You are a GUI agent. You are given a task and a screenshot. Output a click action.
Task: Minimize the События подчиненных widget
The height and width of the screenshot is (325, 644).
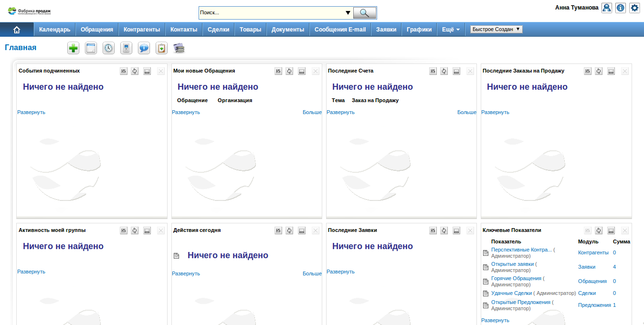point(147,71)
